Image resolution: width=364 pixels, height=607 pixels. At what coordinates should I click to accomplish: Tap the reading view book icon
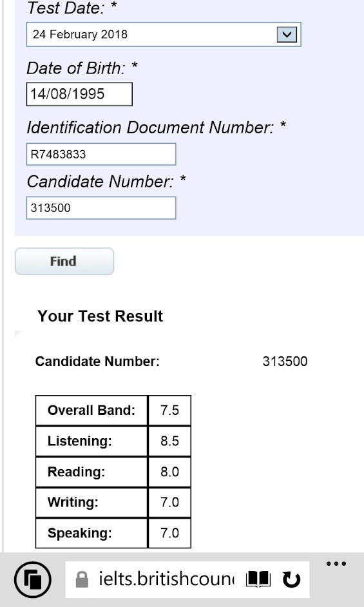coord(258,579)
